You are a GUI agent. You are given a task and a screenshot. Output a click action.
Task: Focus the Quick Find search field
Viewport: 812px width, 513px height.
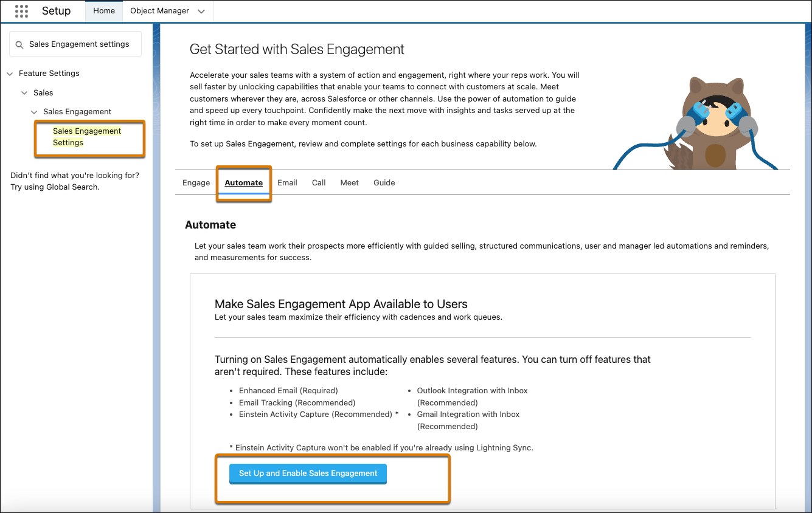[x=76, y=44]
